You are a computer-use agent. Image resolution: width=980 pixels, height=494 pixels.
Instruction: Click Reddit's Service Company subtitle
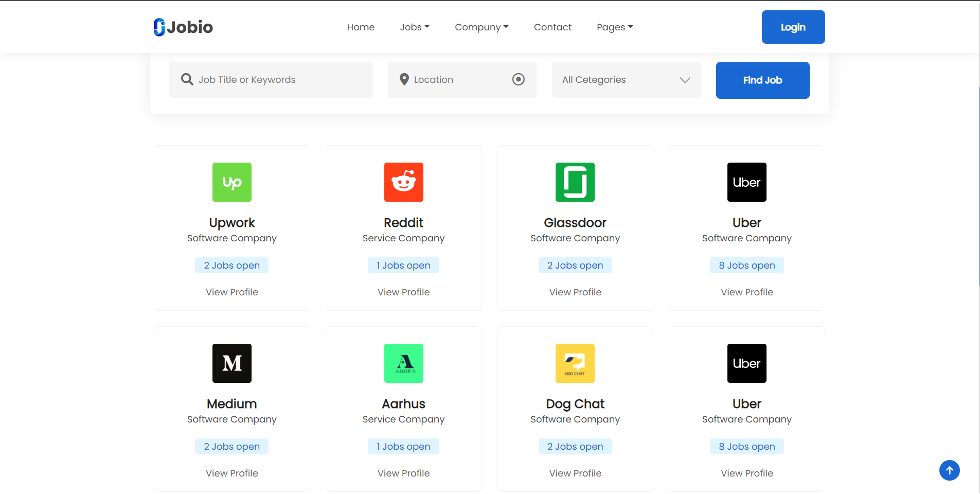[x=404, y=238]
